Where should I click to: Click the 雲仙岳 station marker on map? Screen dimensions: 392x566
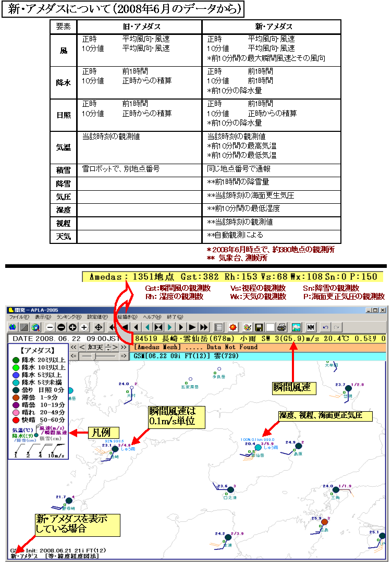click(258, 448)
